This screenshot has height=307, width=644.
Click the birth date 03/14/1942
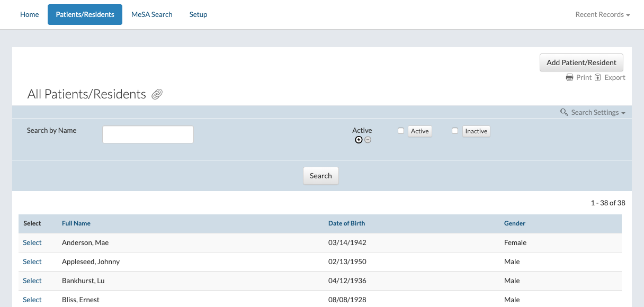(x=347, y=242)
